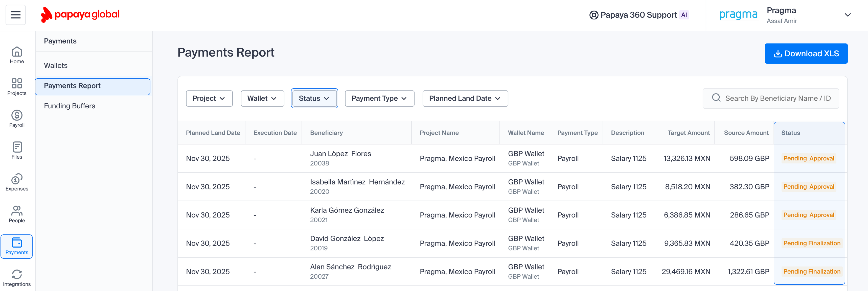Screen dimensions: 868x291
Task: Click beneficiary Karla Gómez González
Action: click(347, 210)
